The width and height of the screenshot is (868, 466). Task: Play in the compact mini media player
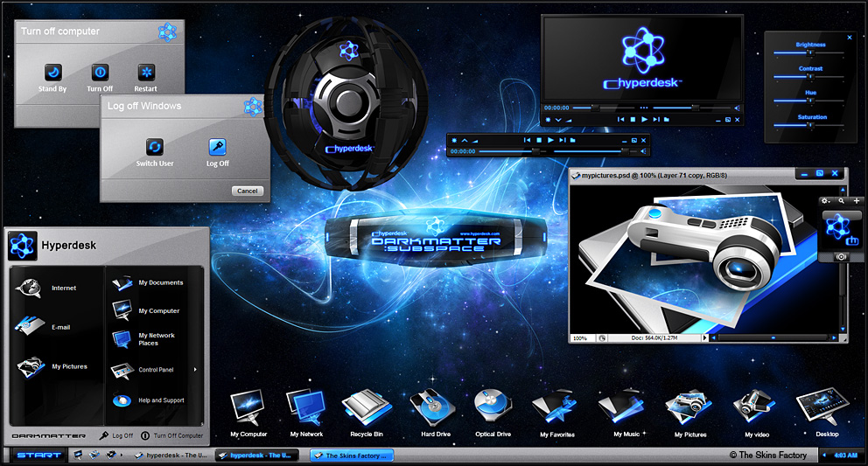[550, 140]
